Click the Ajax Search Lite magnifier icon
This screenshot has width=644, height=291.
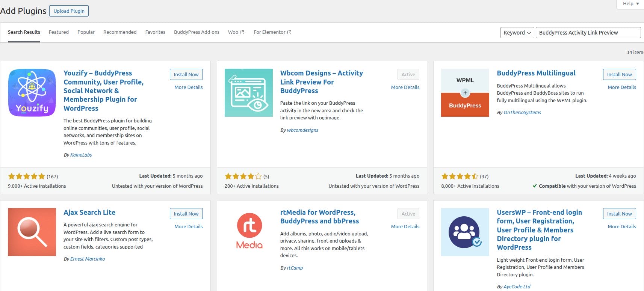pyautogui.click(x=32, y=232)
